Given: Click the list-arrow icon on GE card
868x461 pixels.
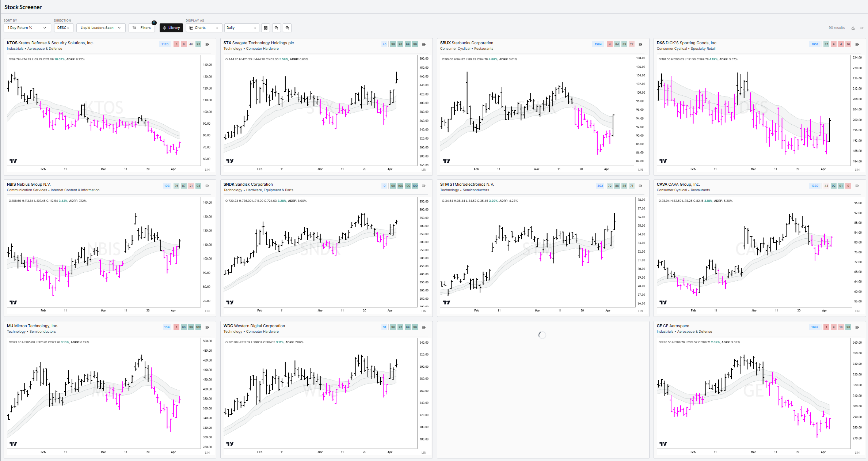Looking at the screenshot, I should tap(857, 327).
